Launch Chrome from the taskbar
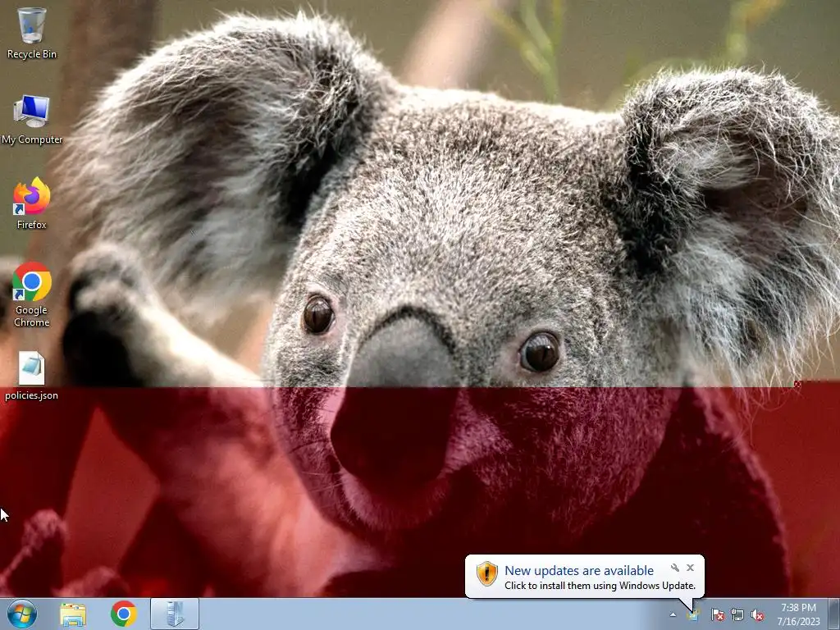 click(x=124, y=614)
